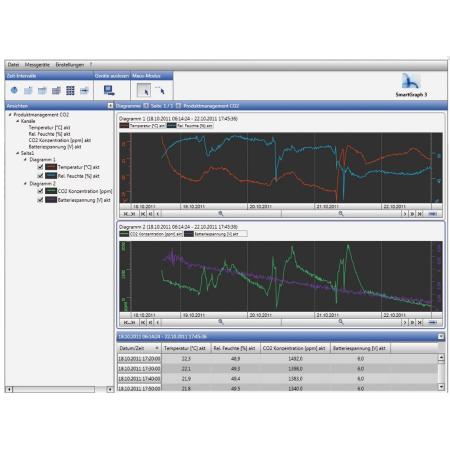The height and width of the screenshot is (450, 450).
Task: Click the Diagramme breadcrumb in header bar
Action: [x=128, y=106]
